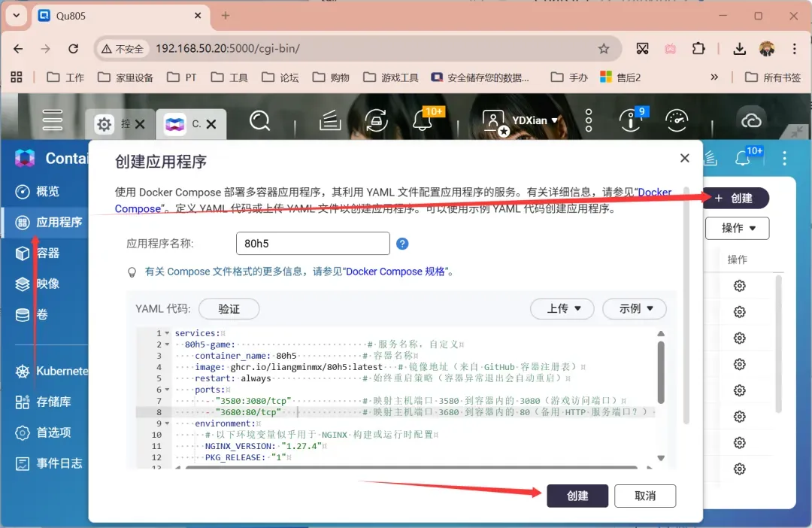Image resolution: width=812 pixels, height=528 pixels.
Task: Open 映像 in the left sidebar
Action: [x=47, y=284]
